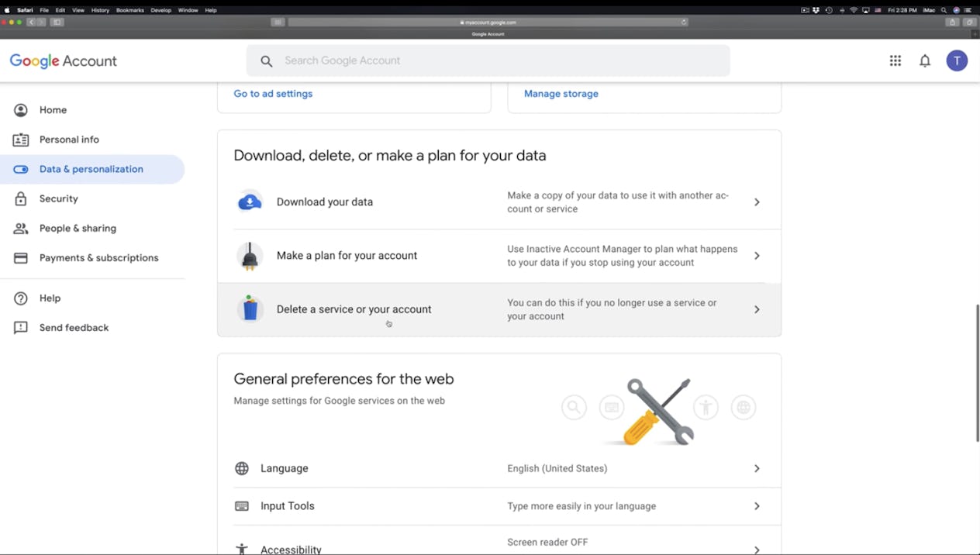The height and width of the screenshot is (555, 980).
Task: Open the People & sharing section
Action: (x=78, y=229)
